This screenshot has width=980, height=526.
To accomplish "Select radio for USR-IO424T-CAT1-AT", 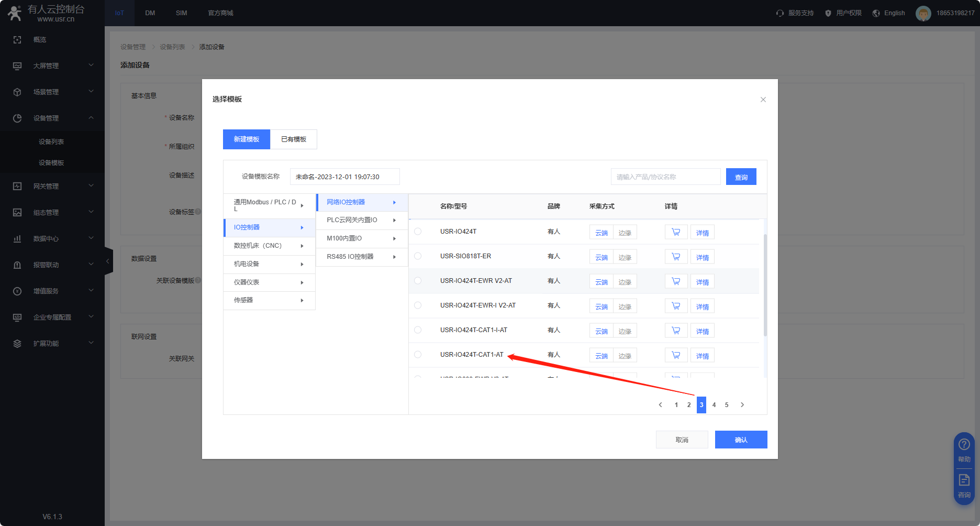I will pyautogui.click(x=418, y=355).
